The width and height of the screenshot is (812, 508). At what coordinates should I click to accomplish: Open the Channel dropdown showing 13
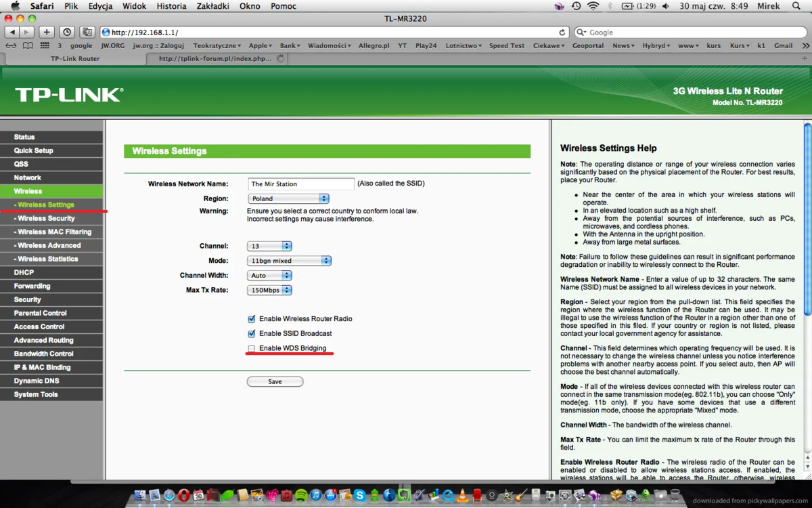click(x=269, y=246)
